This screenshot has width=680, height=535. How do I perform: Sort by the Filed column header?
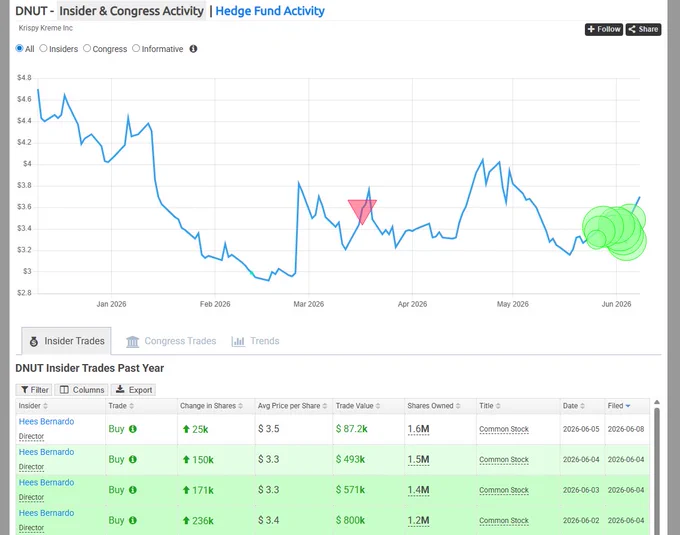click(x=619, y=406)
